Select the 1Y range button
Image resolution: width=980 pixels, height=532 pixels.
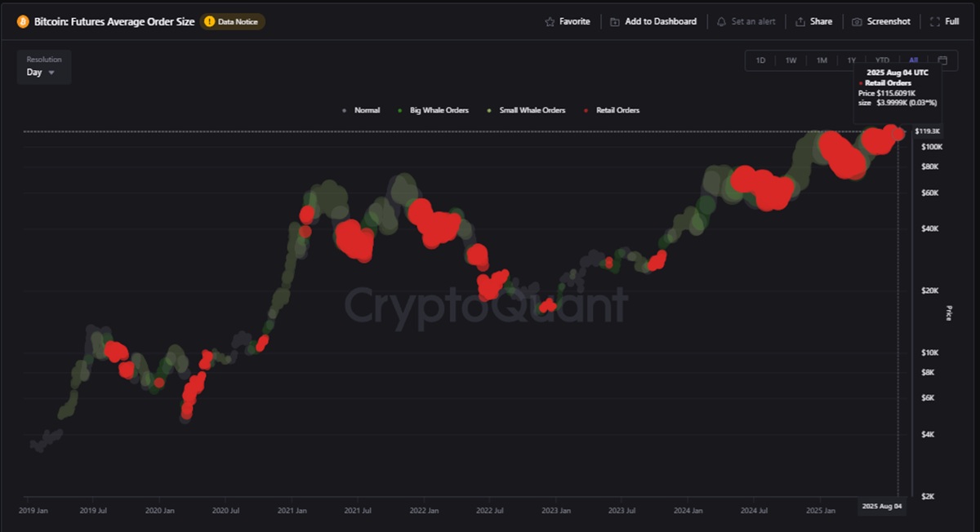coord(851,60)
